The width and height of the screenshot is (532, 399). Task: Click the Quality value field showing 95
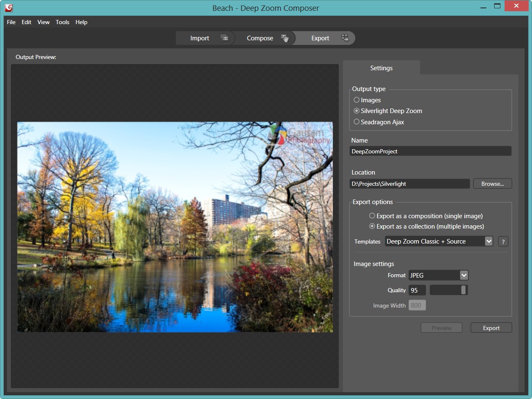pos(417,290)
